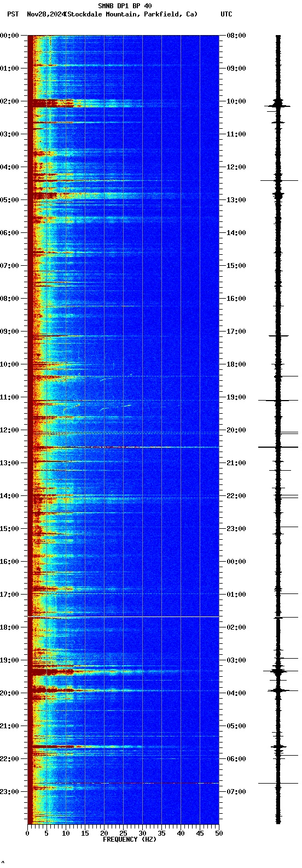Click the PST axis label "07:00"
Viewport: 302px width, 868px height.
click(x=9, y=266)
